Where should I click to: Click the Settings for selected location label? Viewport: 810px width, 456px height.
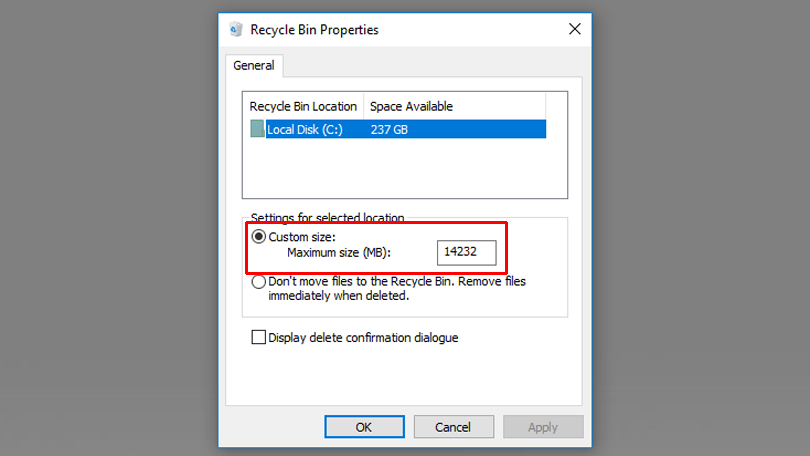327,217
